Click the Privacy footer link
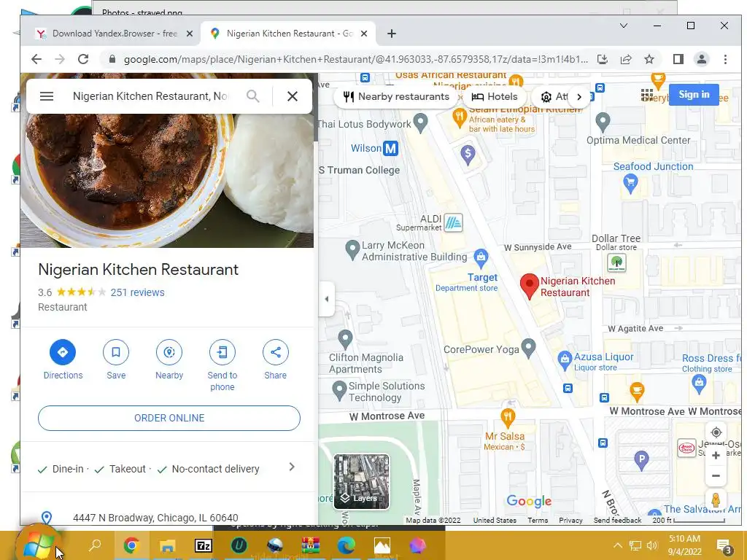This screenshot has height=560, width=747. tap(570, 520)
